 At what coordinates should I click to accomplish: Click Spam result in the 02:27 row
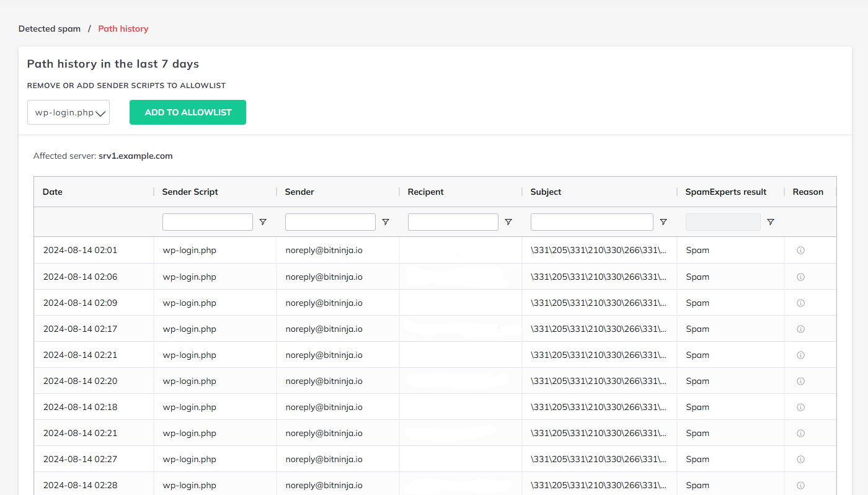697,459
